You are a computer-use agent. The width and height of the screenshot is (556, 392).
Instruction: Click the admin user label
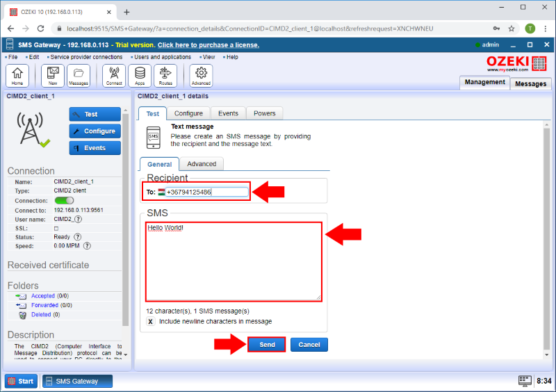(490, 44)
